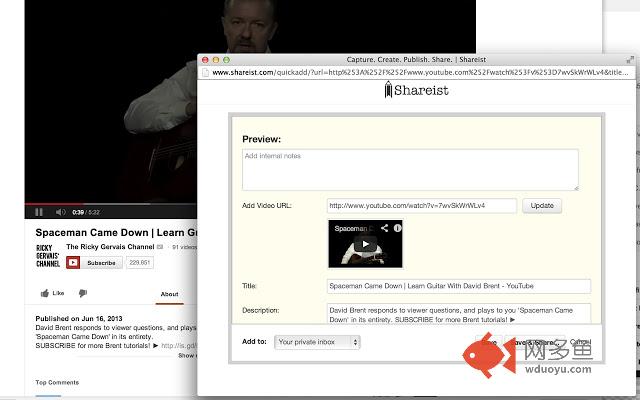Image resolution: width=640 pixels, height=400 pixels.
Task: Click share icon on preview thumbnail
Action: click(x=384, y=228)
